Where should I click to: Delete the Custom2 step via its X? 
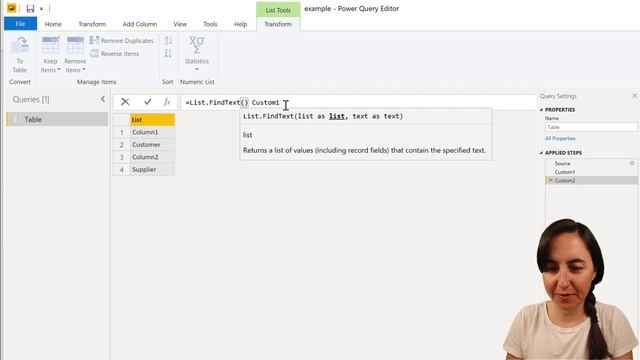[x=550, y=180]
